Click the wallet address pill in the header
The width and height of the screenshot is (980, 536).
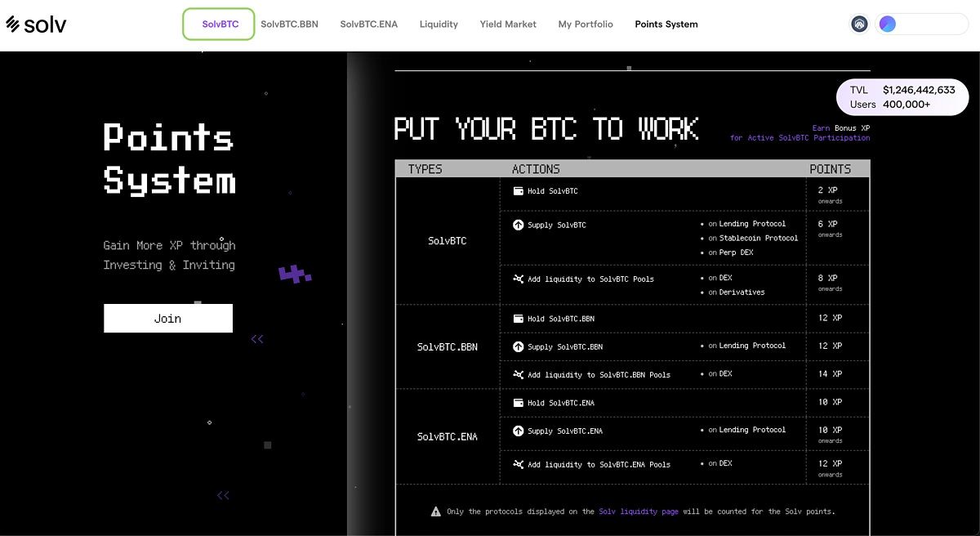931,25
